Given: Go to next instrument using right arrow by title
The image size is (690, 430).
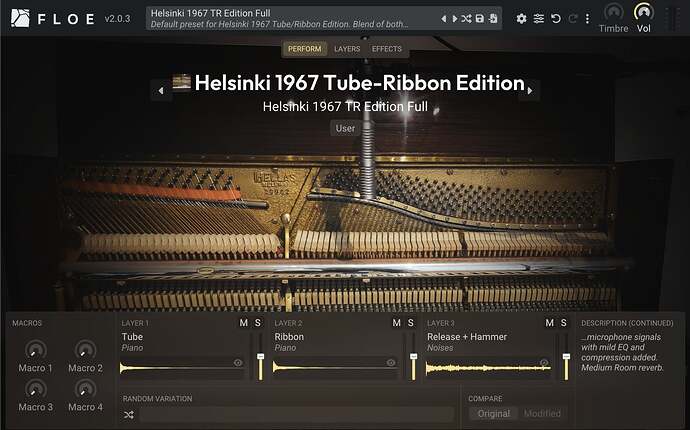Looking at the screenshot, I should click(x=530, y=90).
